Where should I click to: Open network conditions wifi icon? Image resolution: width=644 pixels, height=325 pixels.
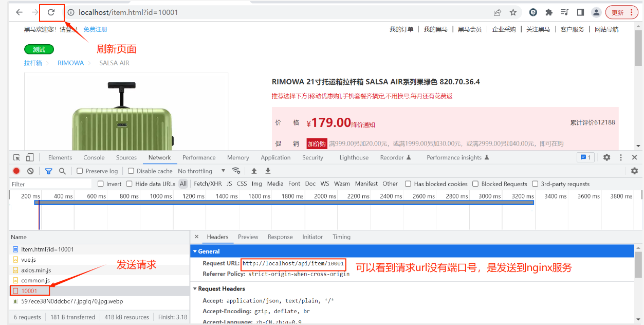(236, 171)
